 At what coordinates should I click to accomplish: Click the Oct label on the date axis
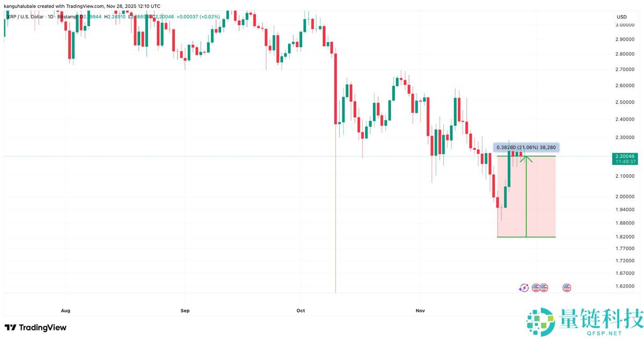[x=300, y=310]
